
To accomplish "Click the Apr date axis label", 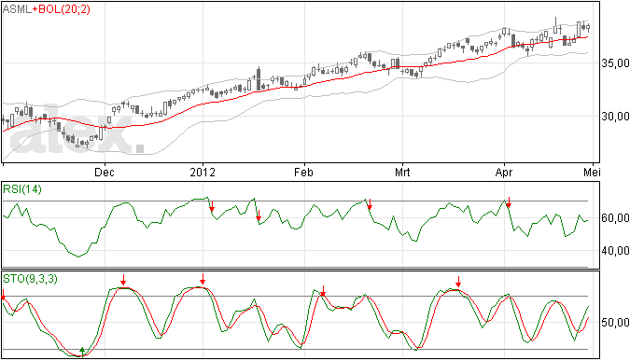I will 504,172.
